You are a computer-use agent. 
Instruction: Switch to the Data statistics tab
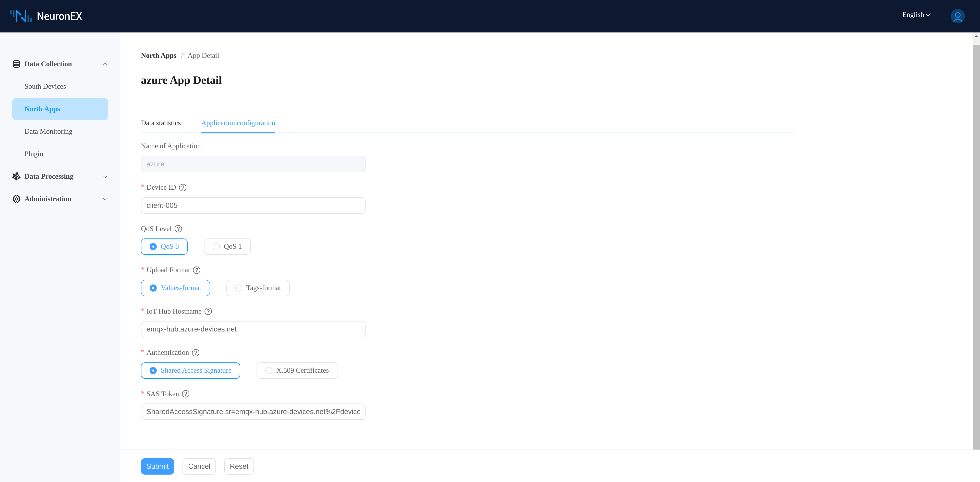click(x=161, y=123)
